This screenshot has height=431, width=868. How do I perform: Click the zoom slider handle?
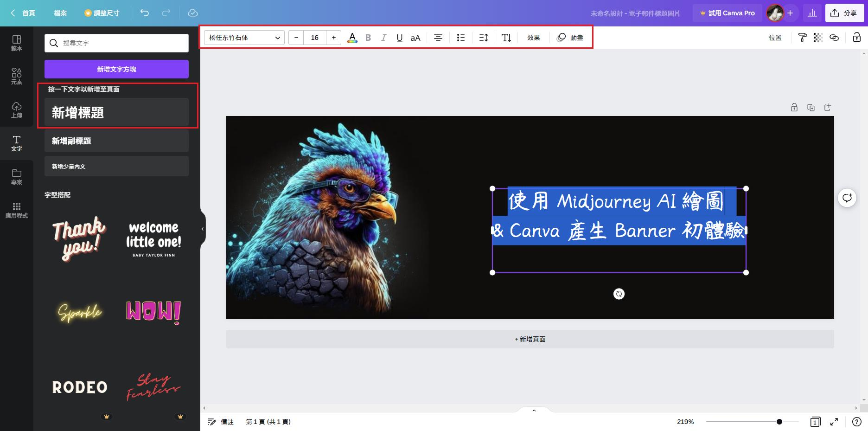coord(779,422)
